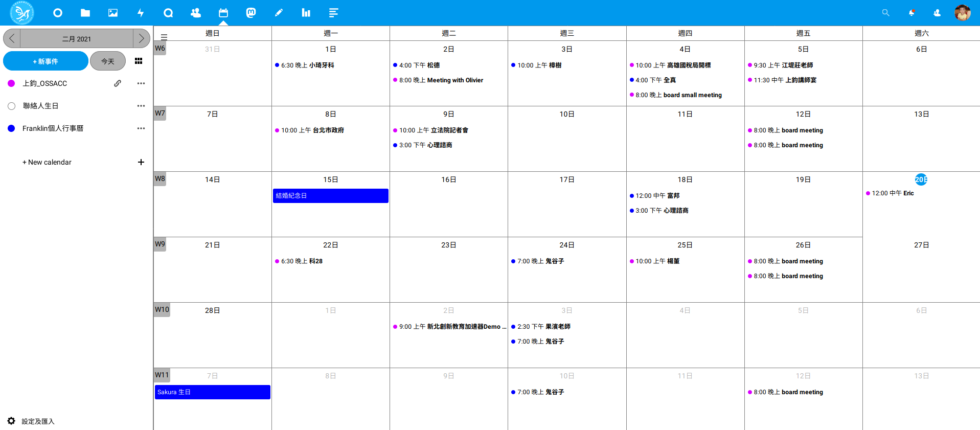This screenshot has width=980, height=430.
Task: Open the search magnifier icon
Action: click(x=886, y=13)
